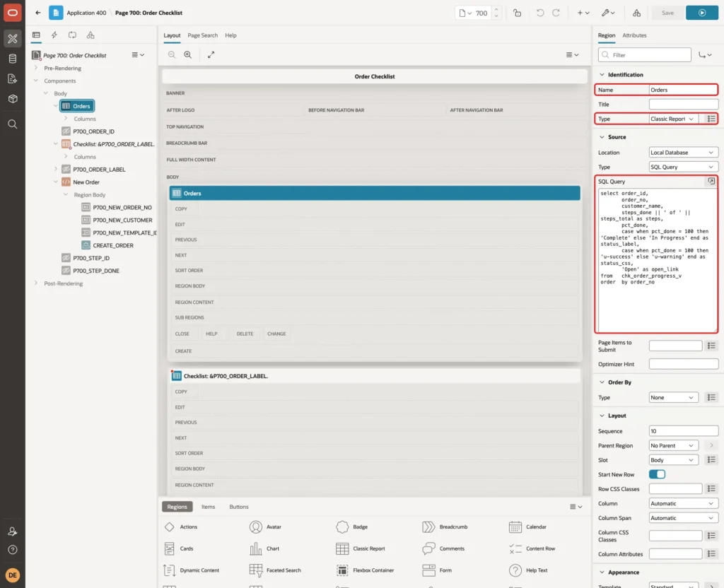Collapse the New Order tree node
This screenshot has height=588, width=724.
[56, 182]
